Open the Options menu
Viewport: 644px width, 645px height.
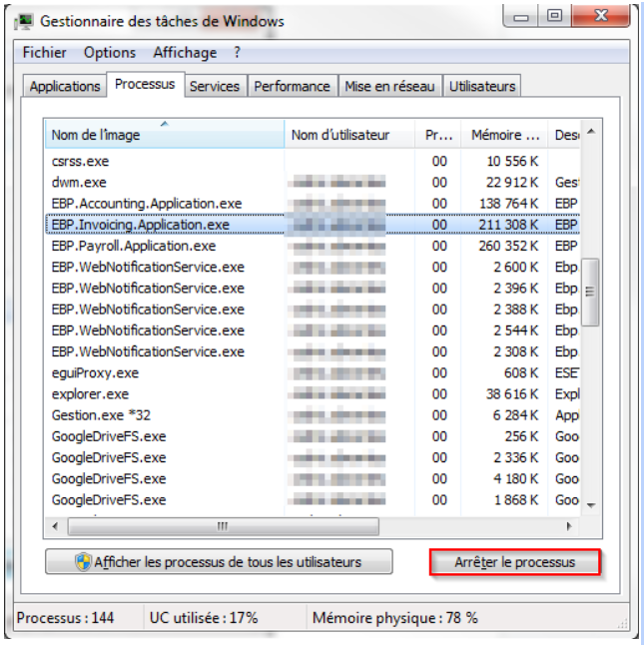coord(110,52)
